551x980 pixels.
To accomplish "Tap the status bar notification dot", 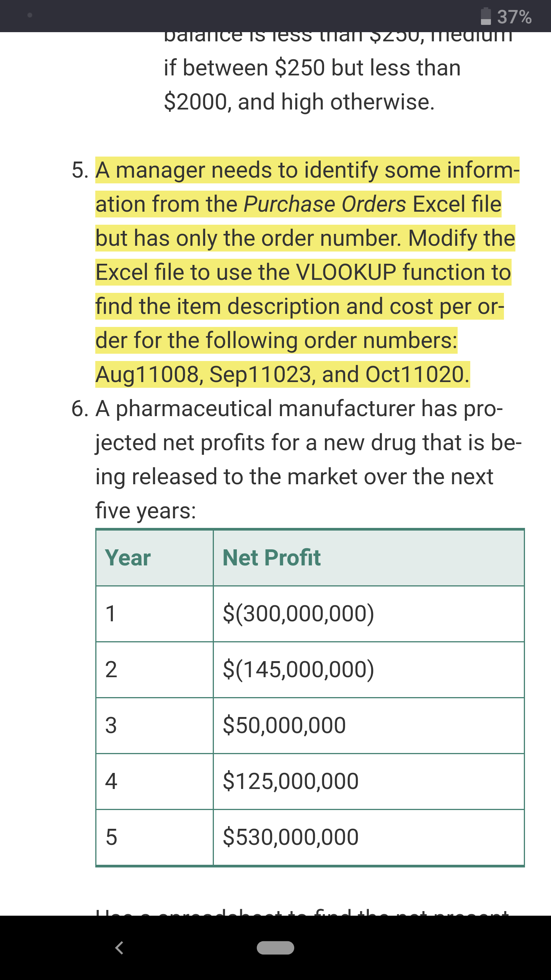I will (30, 15).
